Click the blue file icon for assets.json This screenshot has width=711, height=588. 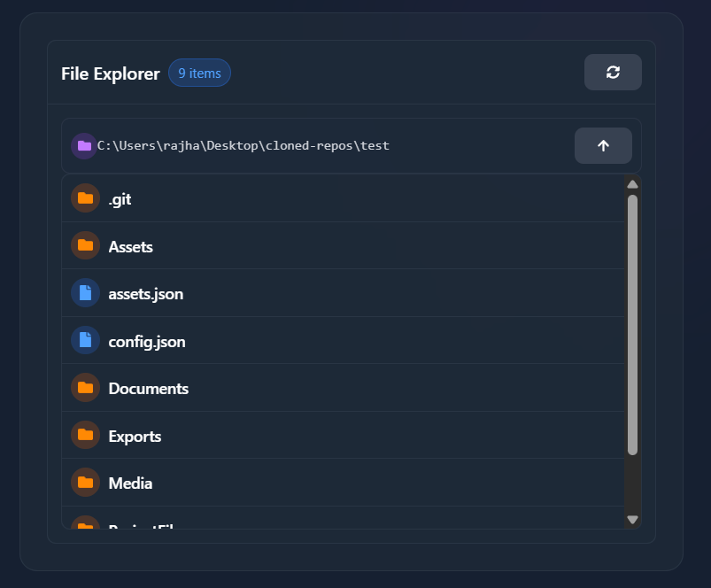coord(85,293)
